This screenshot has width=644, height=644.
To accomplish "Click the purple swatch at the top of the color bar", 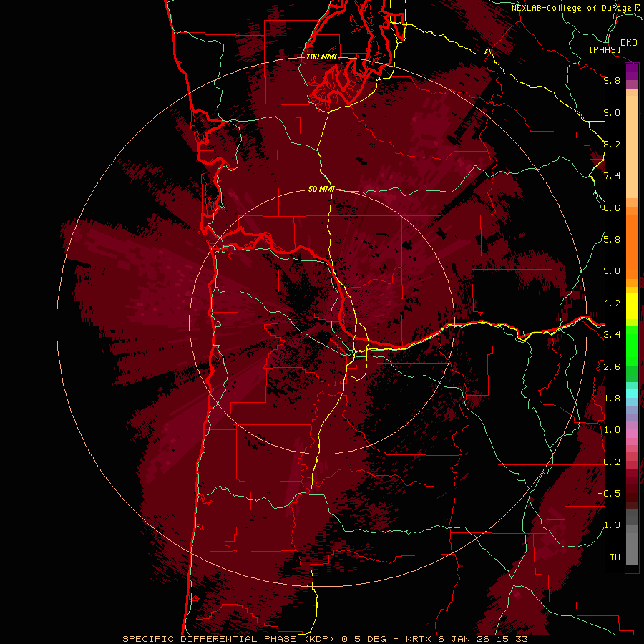I will tap(632, 72).
